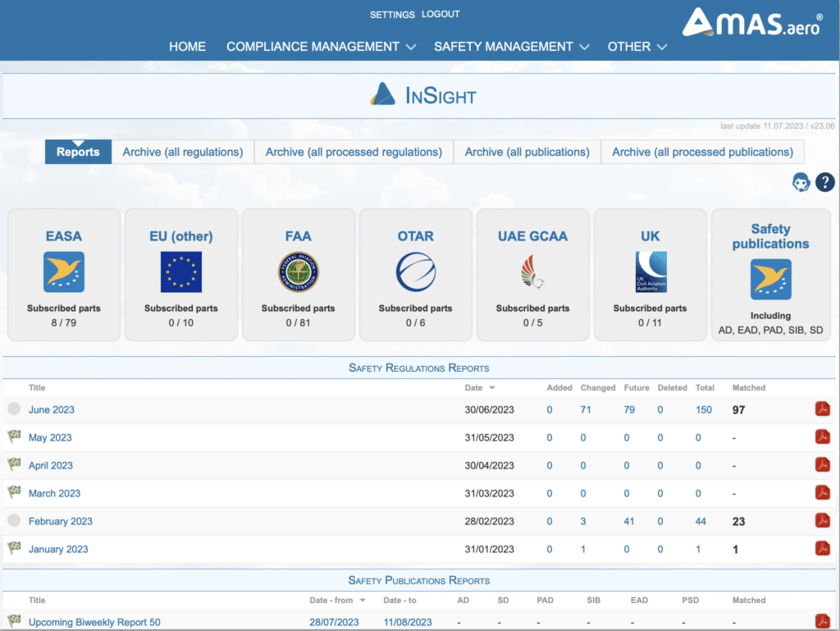Toggle the grey status circle for June 2023

[15, 409]
